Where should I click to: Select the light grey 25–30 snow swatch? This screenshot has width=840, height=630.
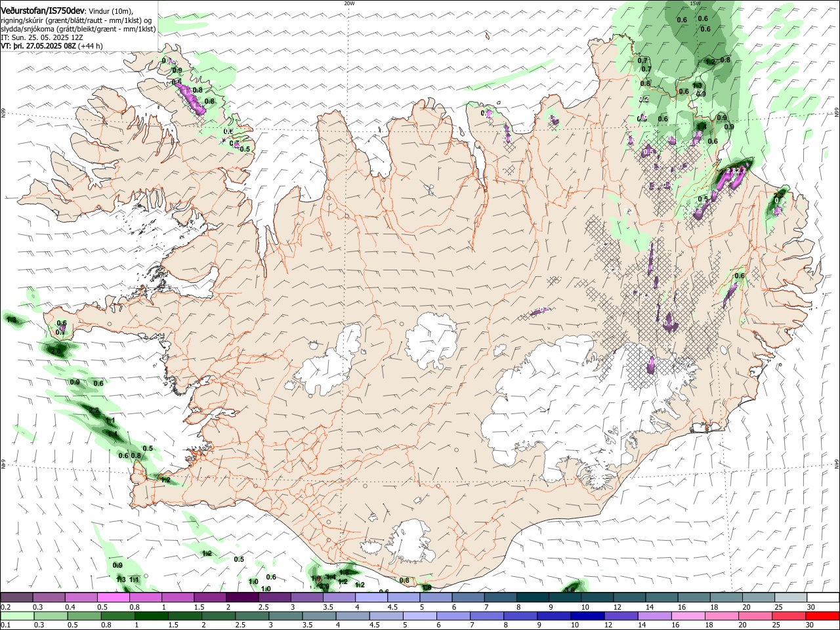click(791, 598)
